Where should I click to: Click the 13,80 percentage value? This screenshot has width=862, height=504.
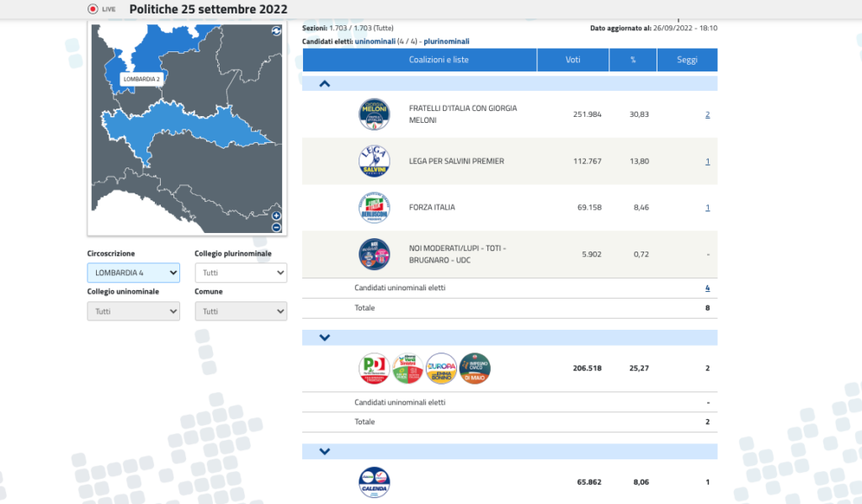(x=639, y=161)
